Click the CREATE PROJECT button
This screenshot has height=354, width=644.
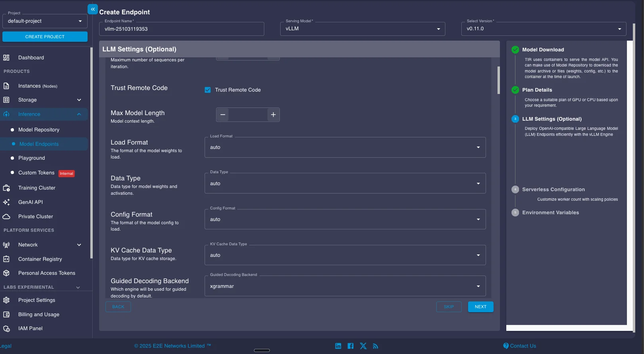pyautogui.click(x=45, y=37)
